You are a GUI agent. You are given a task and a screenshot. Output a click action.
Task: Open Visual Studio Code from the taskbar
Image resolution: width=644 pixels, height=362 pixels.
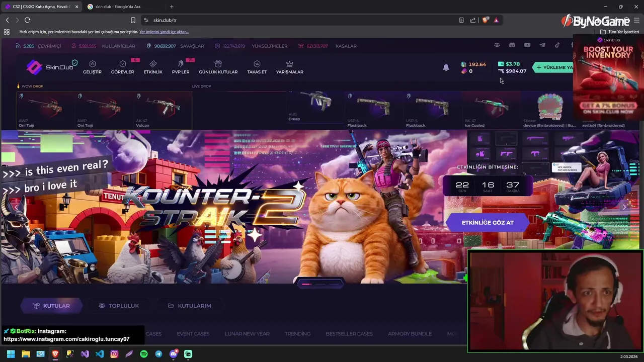coord(100,354)
